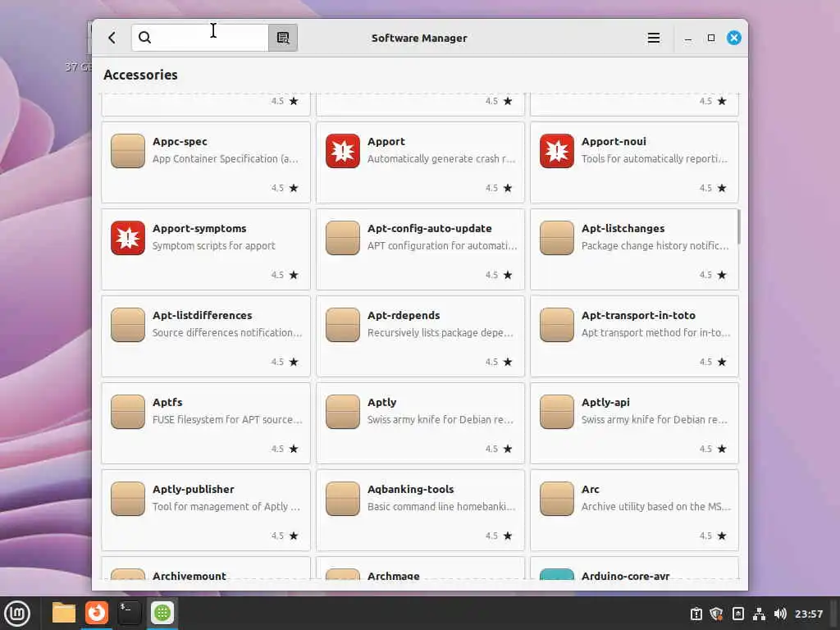
Task: Click the Aqbanking-tools title
Action: (411, 489)
